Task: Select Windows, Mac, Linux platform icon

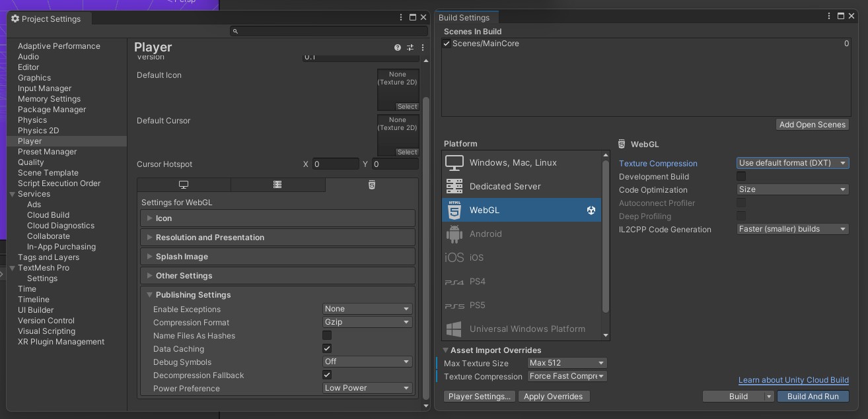Action: [x=454, y=162]
